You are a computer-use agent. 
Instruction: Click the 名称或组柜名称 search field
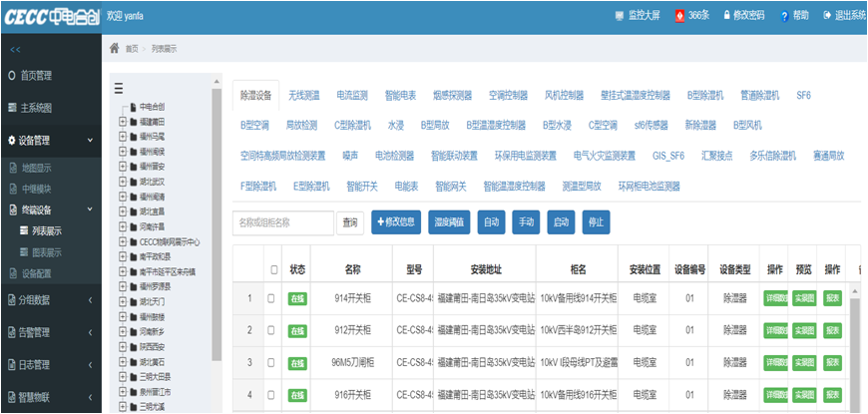282,222
